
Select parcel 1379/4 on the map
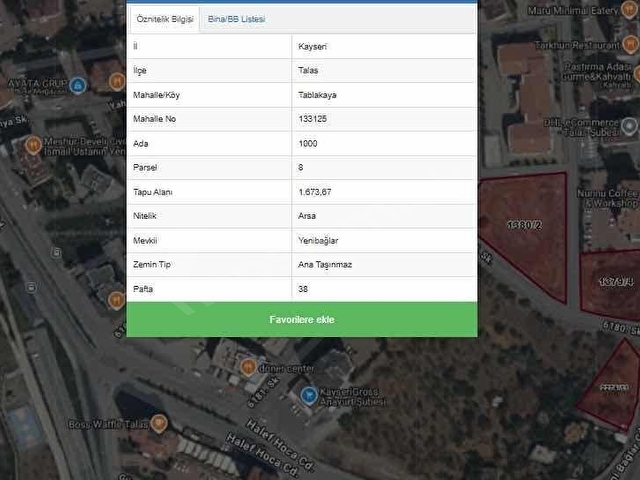tap(611, 284)
